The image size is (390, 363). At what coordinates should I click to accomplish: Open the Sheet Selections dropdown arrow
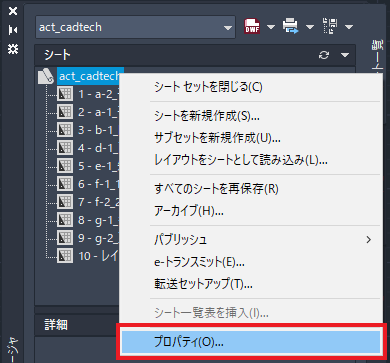click(349, 27)
